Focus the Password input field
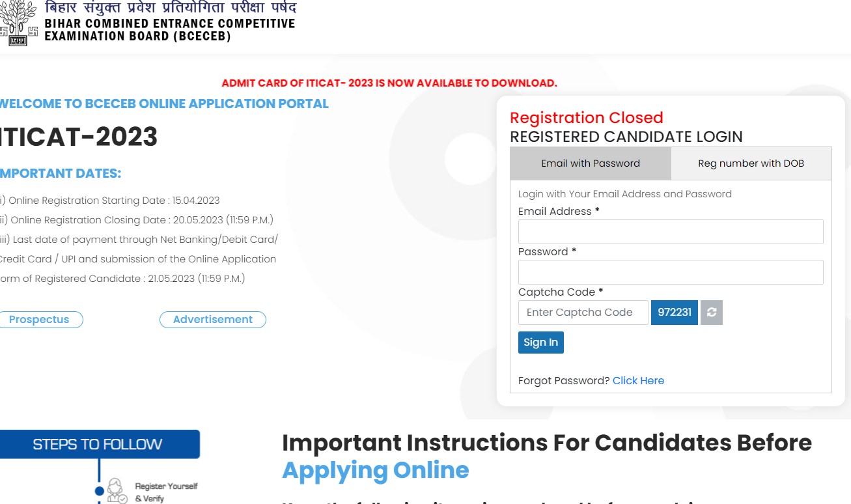The image size is (851, 504). pyautogui.click(x=671, y=272)
